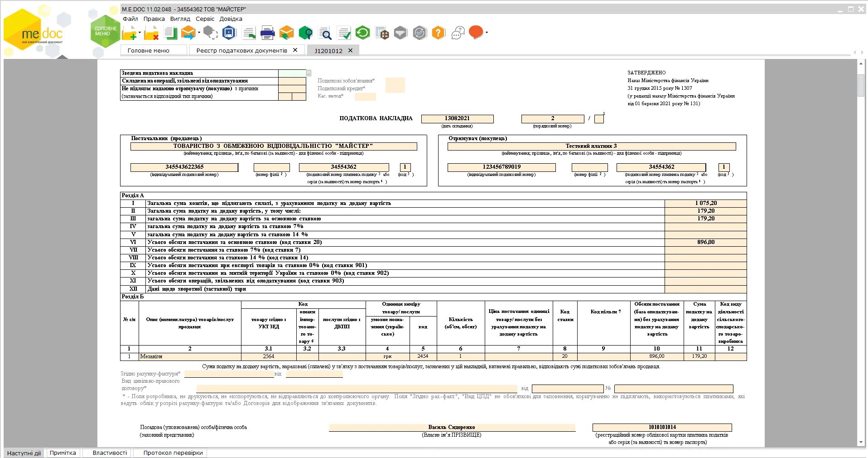Image resolution: width=868 pixels, height=458 pixels.
Task: Click the Механізм item description cell
Action: pos(190,356)
